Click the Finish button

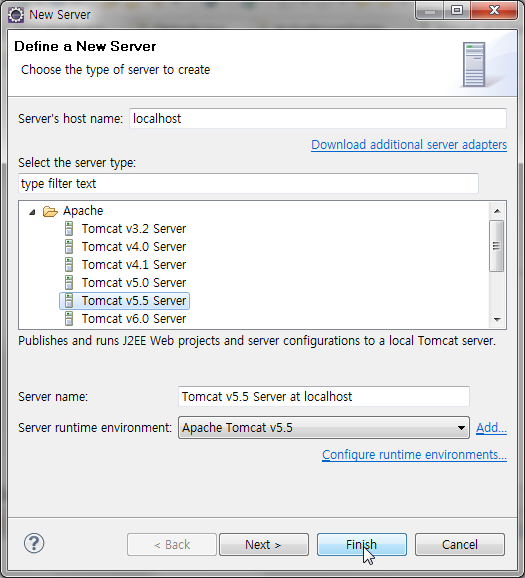click(362, 544)
